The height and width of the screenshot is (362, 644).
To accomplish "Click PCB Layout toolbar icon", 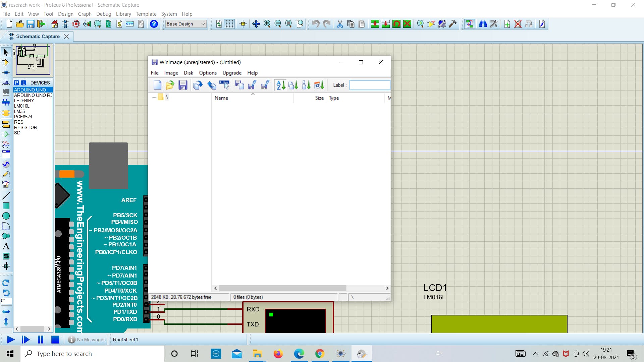I will click(x=76, y=24).
